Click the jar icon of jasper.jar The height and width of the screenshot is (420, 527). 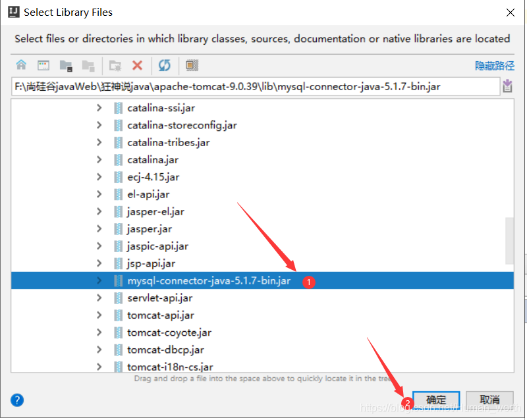118,229
